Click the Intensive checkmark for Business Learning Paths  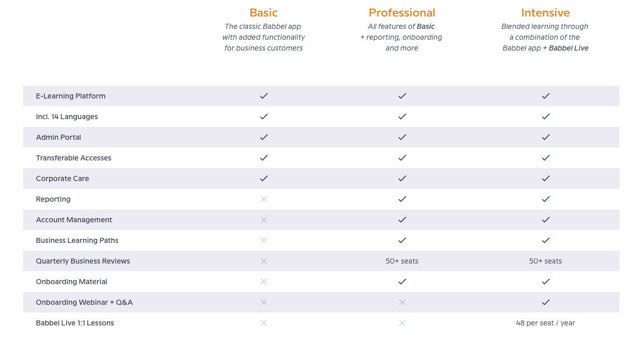click(546, 240)
